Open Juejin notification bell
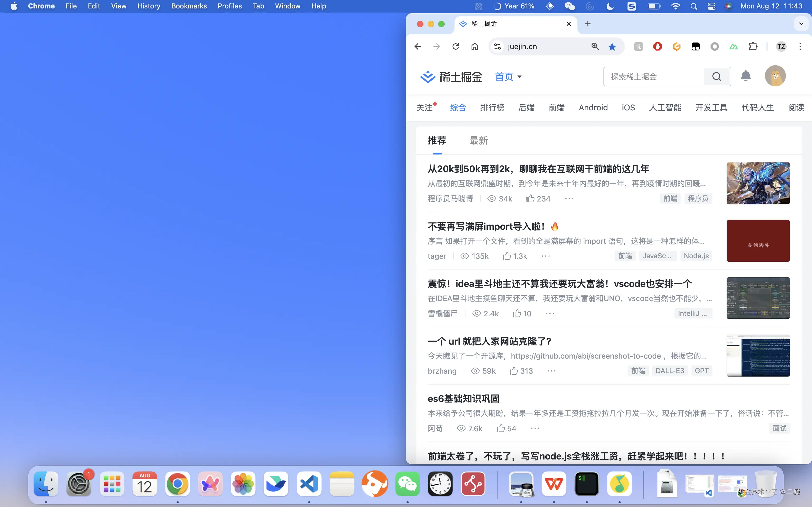Screen dimensions: 812x507 click(746, 76)
